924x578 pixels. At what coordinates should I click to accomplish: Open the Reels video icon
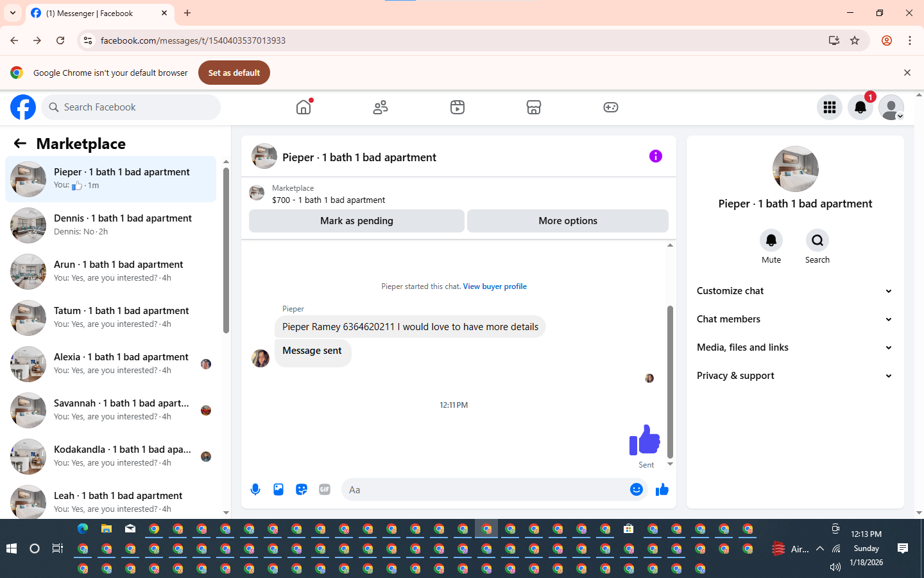click(458, 107)
